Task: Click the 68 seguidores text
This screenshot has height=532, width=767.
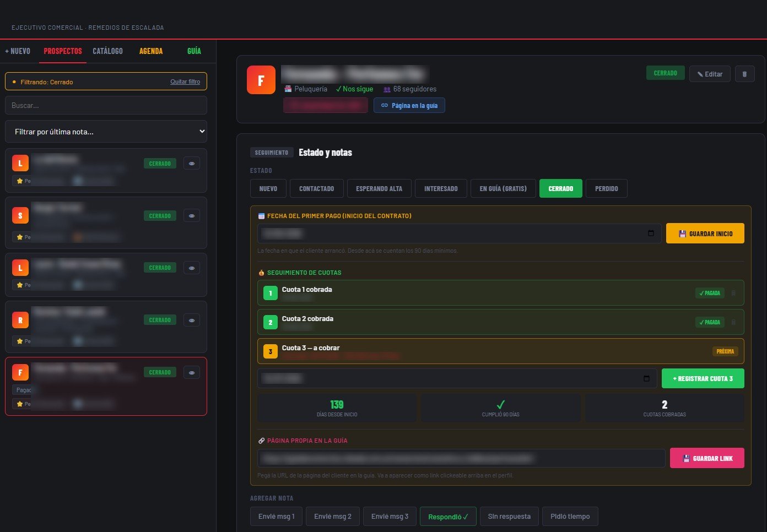Action: pyautogui.click(x=415, y=89)
